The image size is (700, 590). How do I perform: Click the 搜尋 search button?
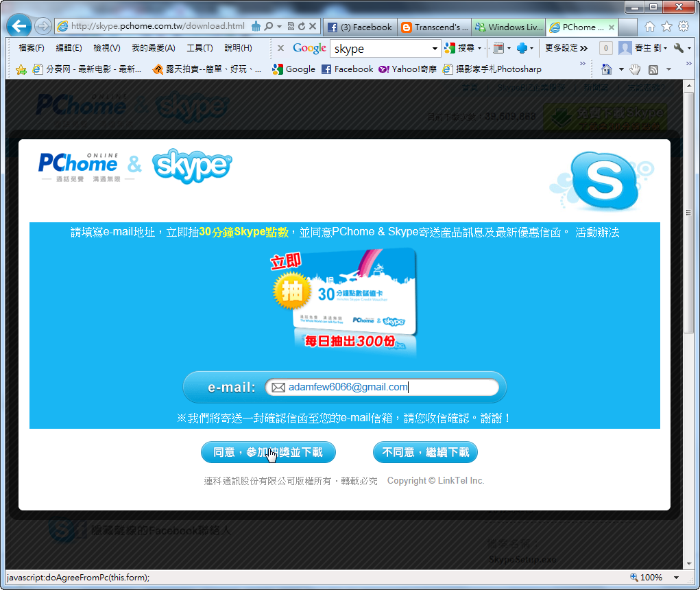(x=460, y=48)
